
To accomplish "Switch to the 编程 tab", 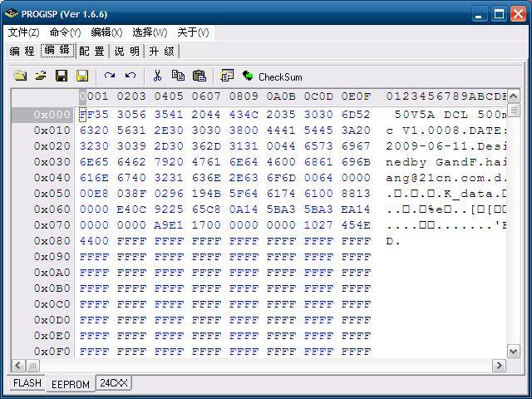I will (22, 51).
